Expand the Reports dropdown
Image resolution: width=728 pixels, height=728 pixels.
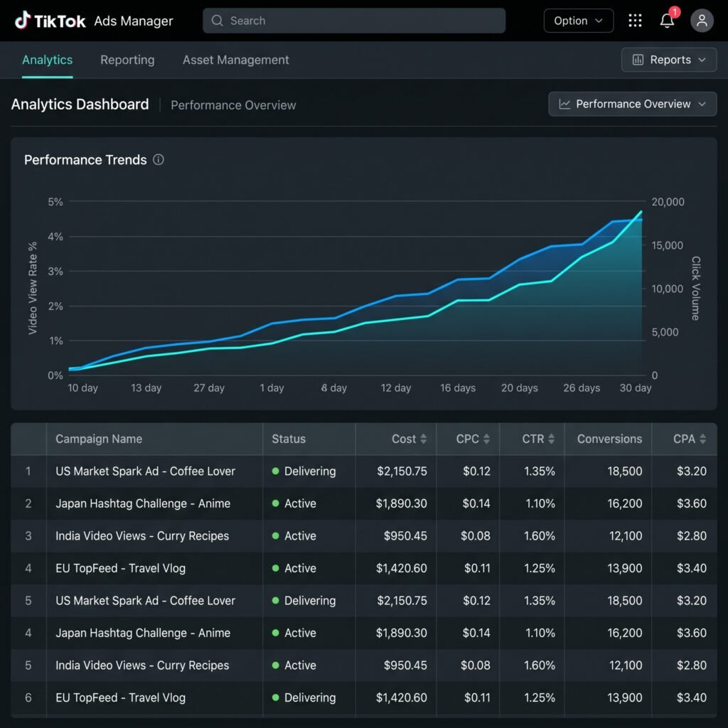(x=668, y=60)
